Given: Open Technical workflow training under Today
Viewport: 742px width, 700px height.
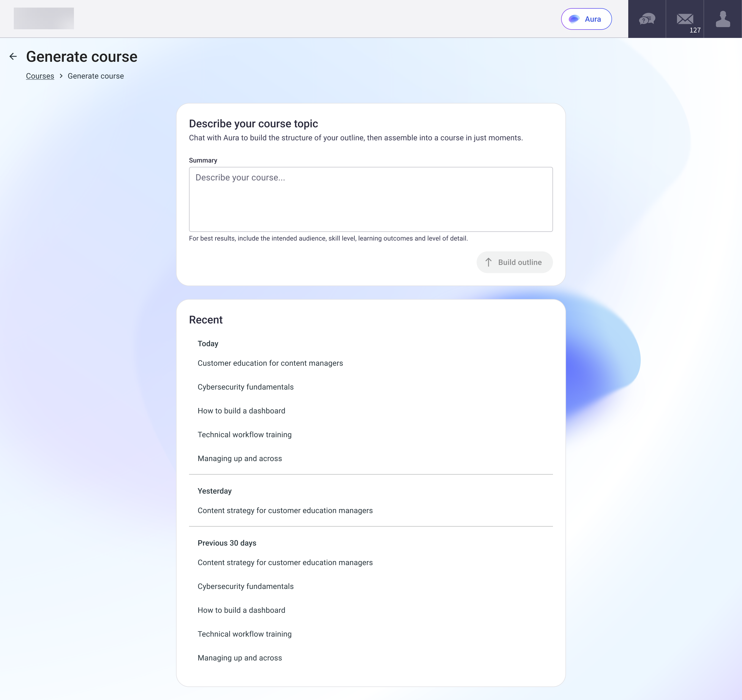Looking at the screenshot, I should click(245, 435).
